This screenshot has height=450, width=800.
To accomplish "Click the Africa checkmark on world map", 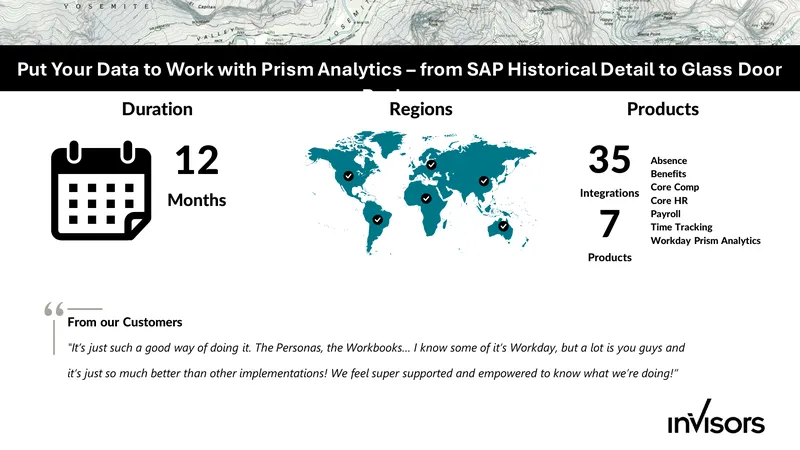I will click(x=426, y=198).
